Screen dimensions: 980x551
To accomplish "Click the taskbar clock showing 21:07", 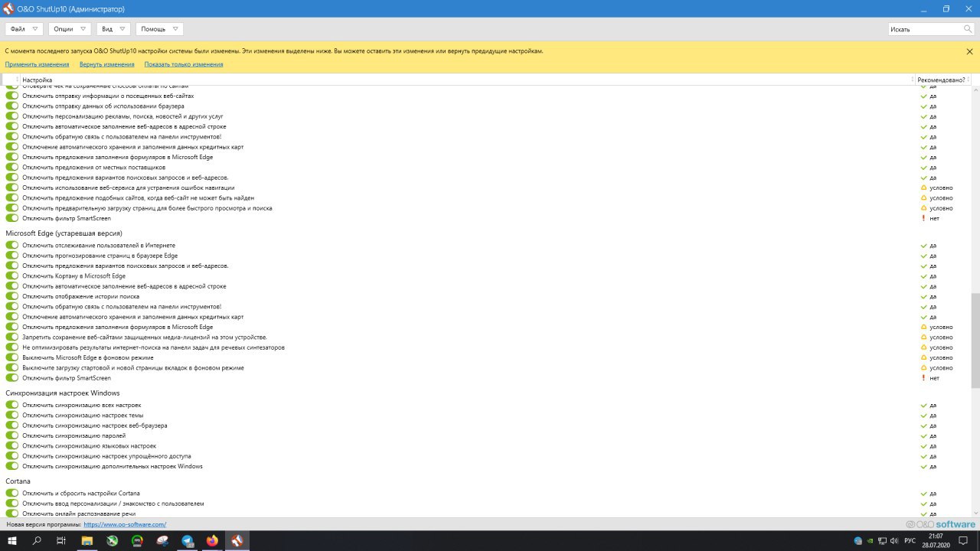I will (x=936, y=541).
